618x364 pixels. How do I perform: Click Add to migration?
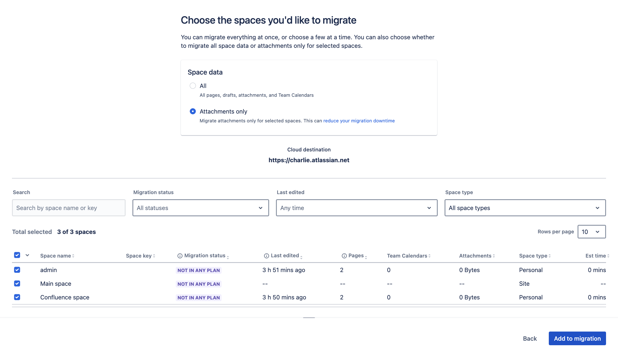click(x=577, y=338)
